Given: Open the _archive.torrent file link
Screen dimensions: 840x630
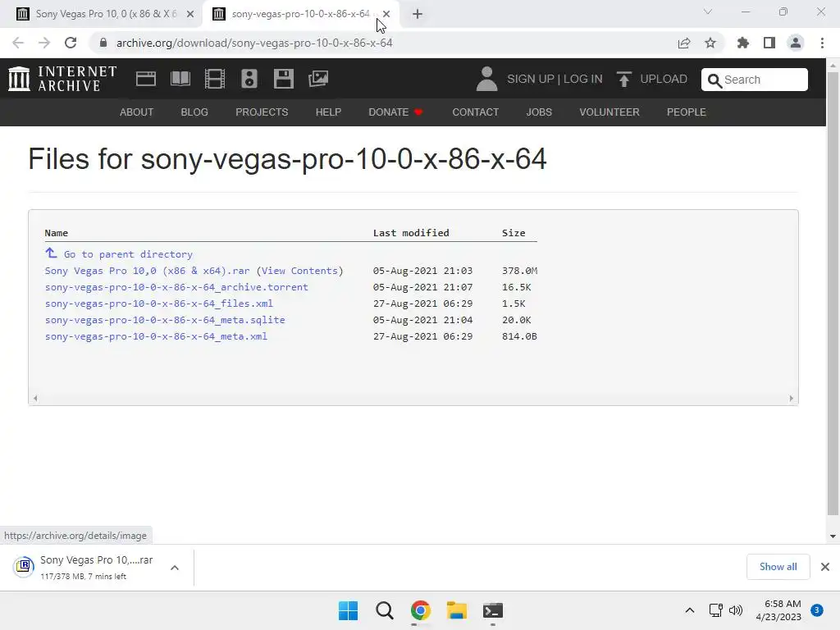Looking at the screenshot, I should [177, 287].
